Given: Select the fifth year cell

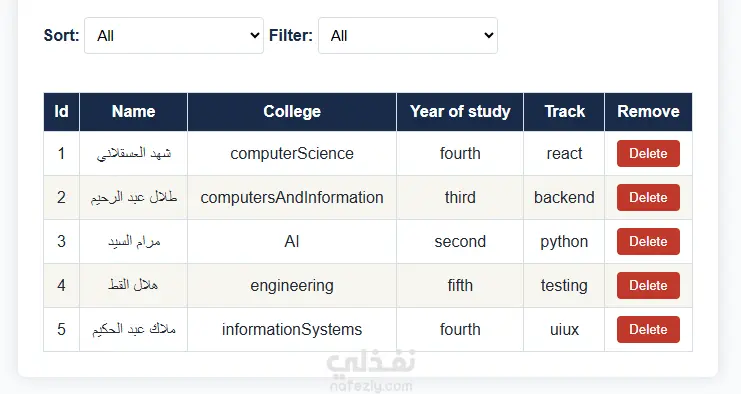Looking at the screenshot, I should (x=460, y=285).
